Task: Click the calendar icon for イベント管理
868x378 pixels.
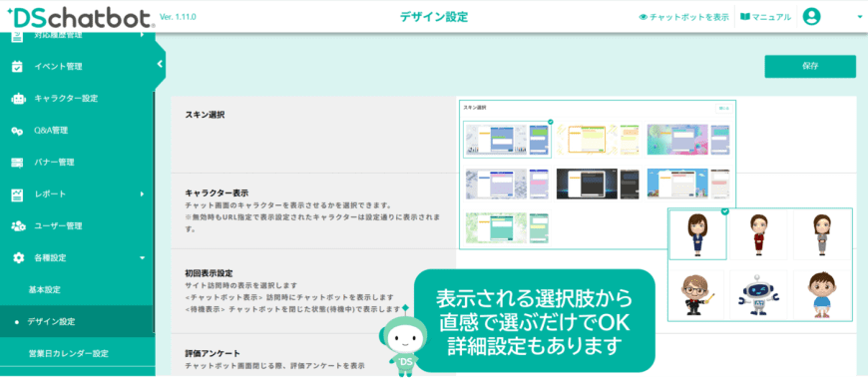Action: coord(18,67)
